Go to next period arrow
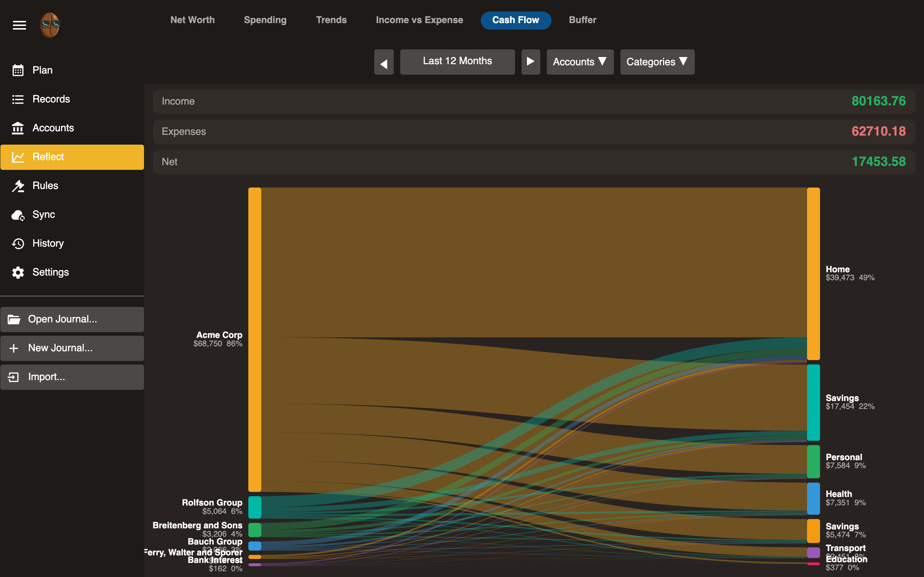 point(530,62)
